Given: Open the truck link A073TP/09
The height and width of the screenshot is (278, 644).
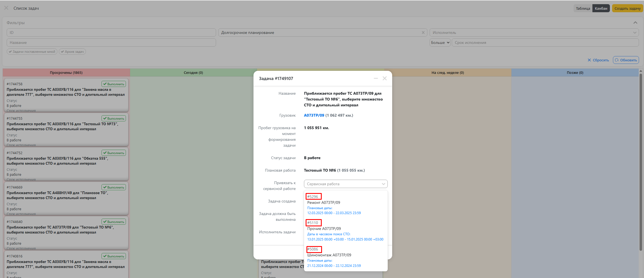Looking at the screenshot, I should (x=314, y=115).
